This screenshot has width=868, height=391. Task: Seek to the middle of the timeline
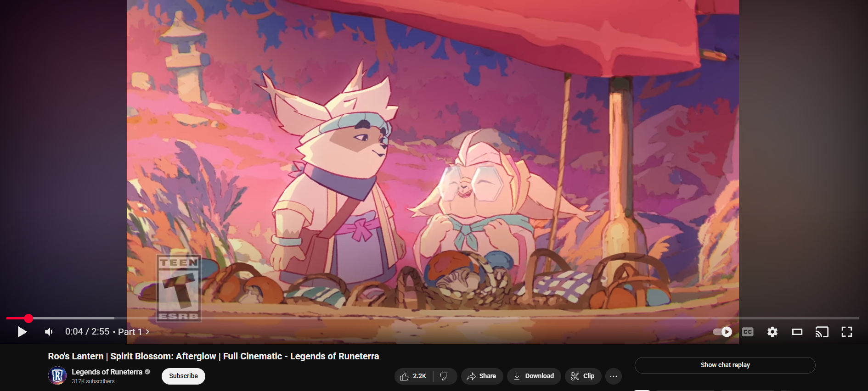click(x=433, y=318)
